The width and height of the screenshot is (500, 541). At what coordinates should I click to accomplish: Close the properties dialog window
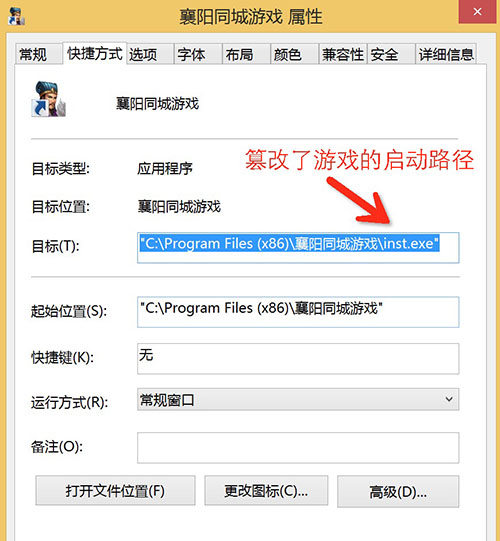tap(478, 12)
